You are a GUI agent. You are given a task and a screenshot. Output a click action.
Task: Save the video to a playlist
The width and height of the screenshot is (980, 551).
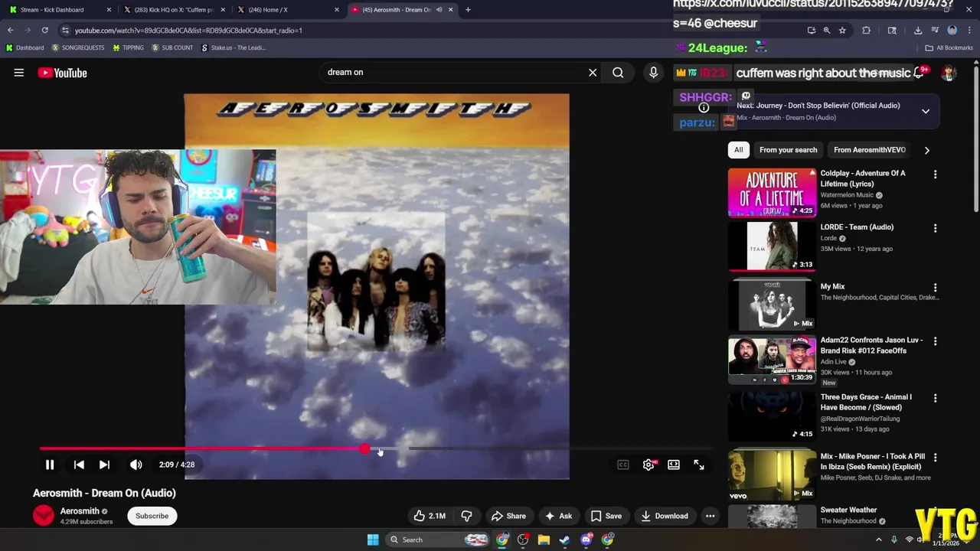[606, 516]
